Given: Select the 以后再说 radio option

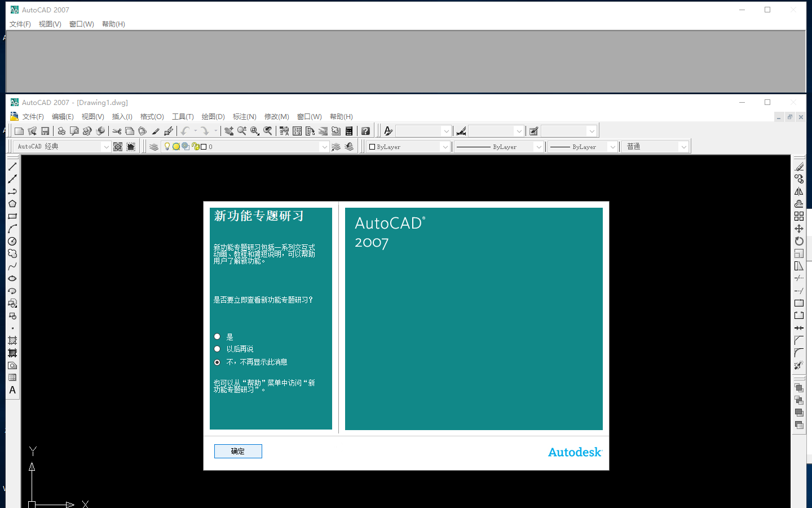Looking at the screenshot, I should point(217,349).
